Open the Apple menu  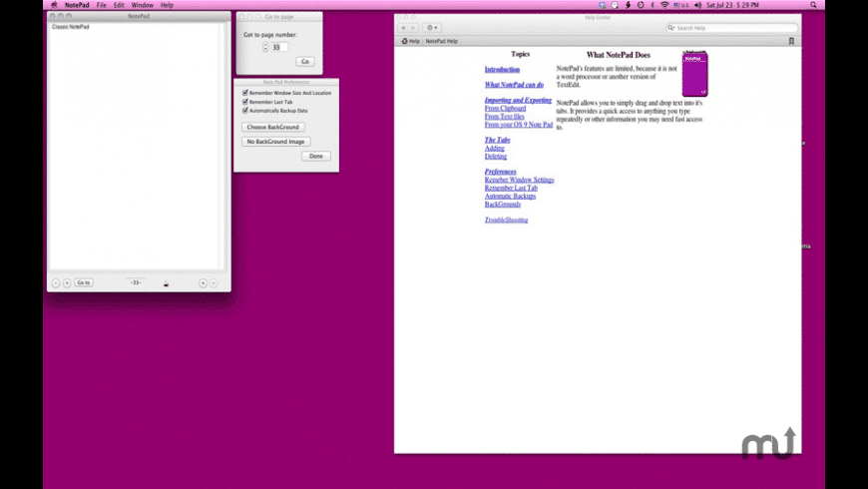52,5
